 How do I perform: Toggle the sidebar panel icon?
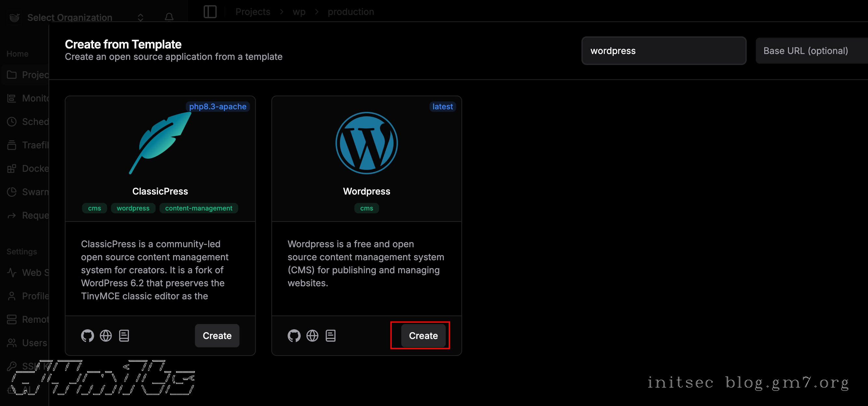tap(210, 12)
